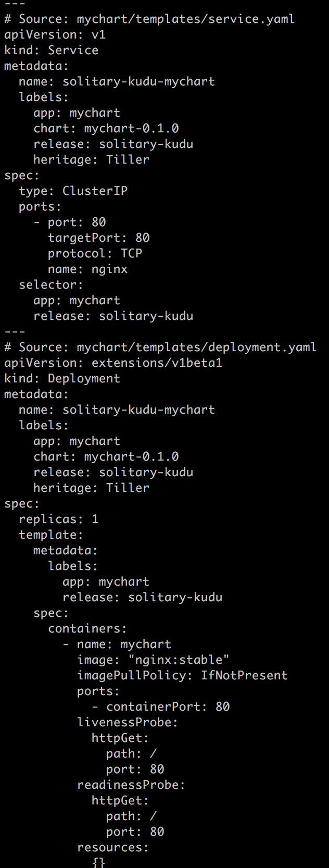Select the 'kind: Deployment' text

[x=62, y=379]
